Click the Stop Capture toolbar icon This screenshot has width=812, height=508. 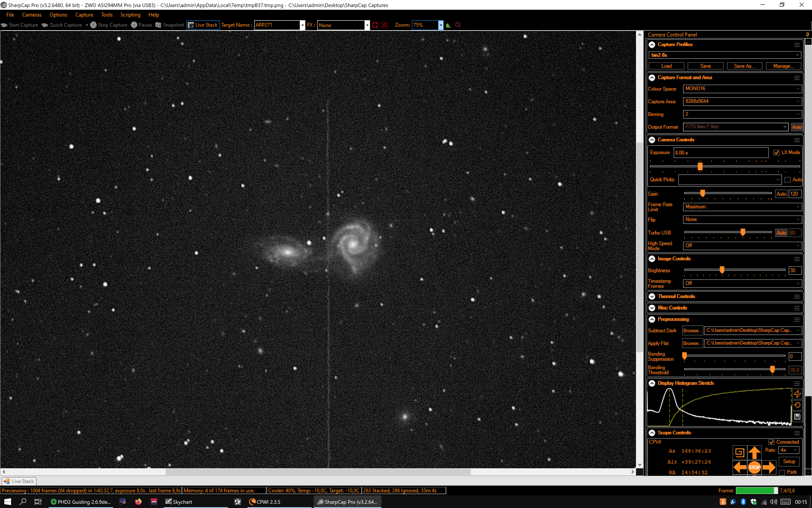tap(93, 25)
